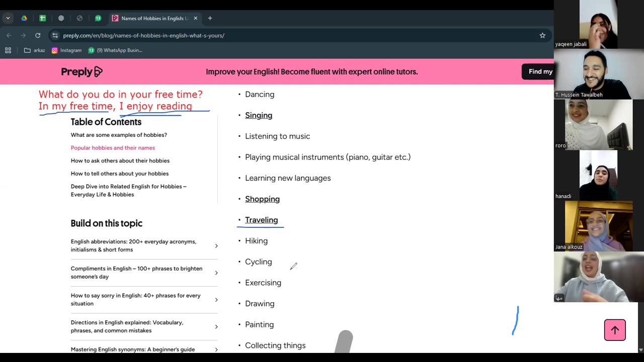Screen dimensions: 644x362
Task: Follow the Singing link
Action: coord(259,115)
